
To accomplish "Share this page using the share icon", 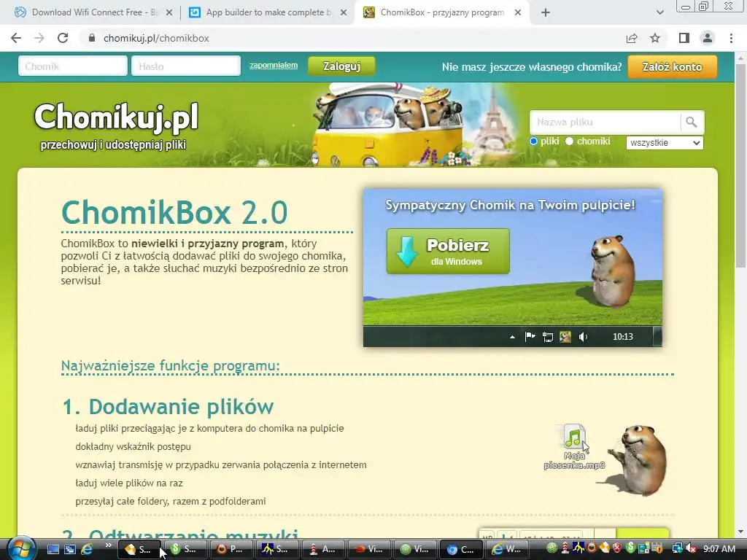I will pos(632,38).
